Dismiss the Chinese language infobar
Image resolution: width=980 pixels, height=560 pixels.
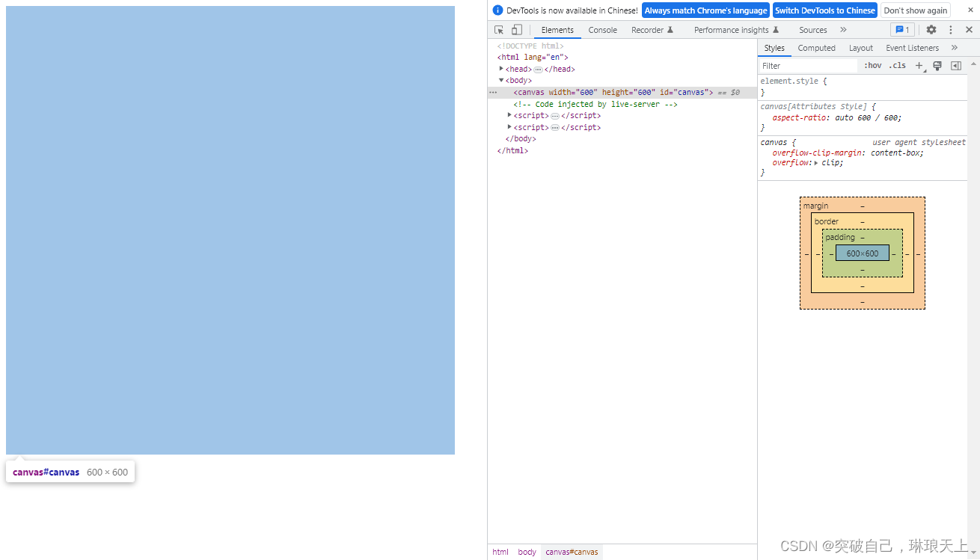point(971,10)
